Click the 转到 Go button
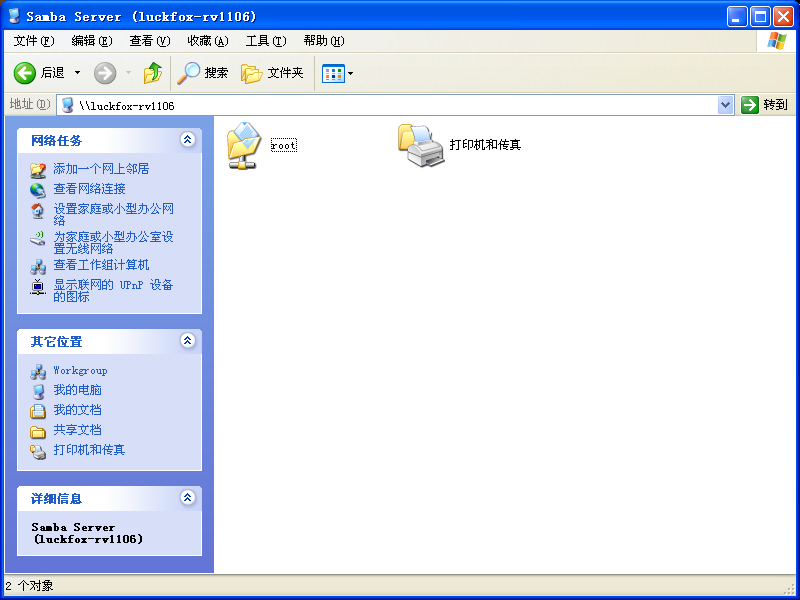Image resolution: width=800 pixels, height=600 pixels. 764,105
